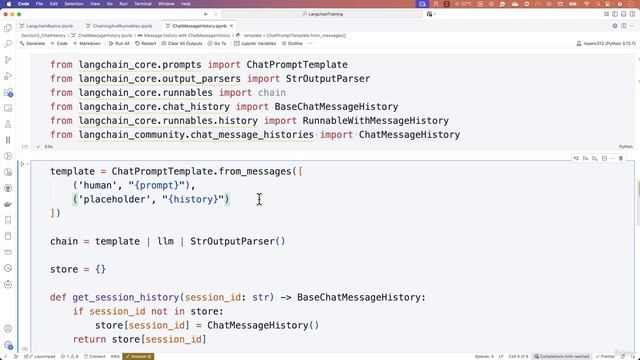640x360 pixels.
Task: Open the editor More Actions ellipsis
Action: pos(632,26)
